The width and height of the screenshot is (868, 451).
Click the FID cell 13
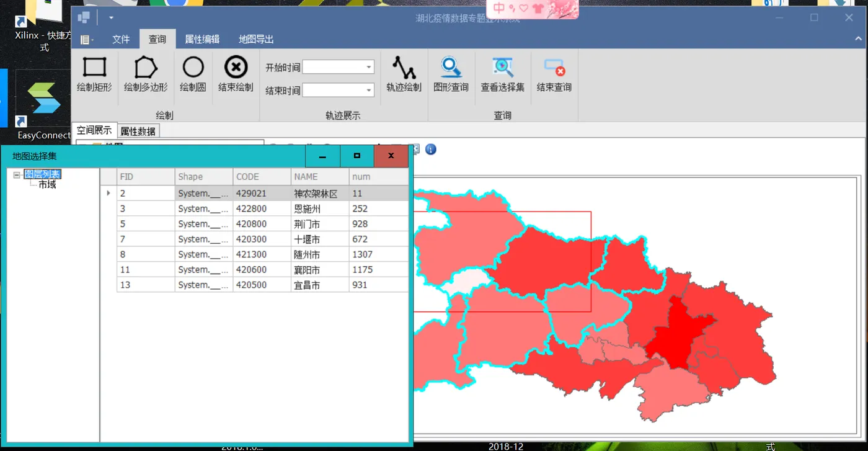146,285
